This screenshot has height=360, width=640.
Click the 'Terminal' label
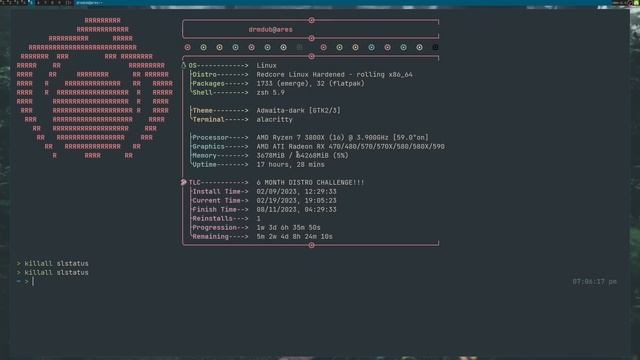coord(209,119)
